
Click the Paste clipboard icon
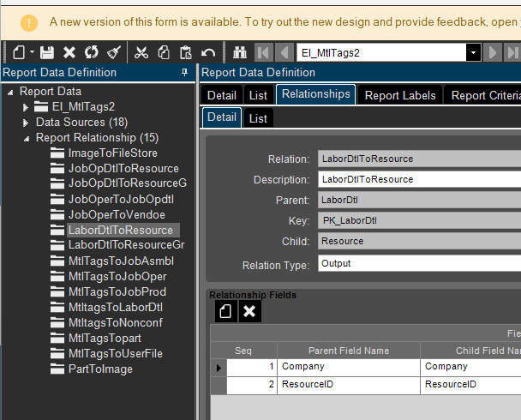tap(185, 52)
